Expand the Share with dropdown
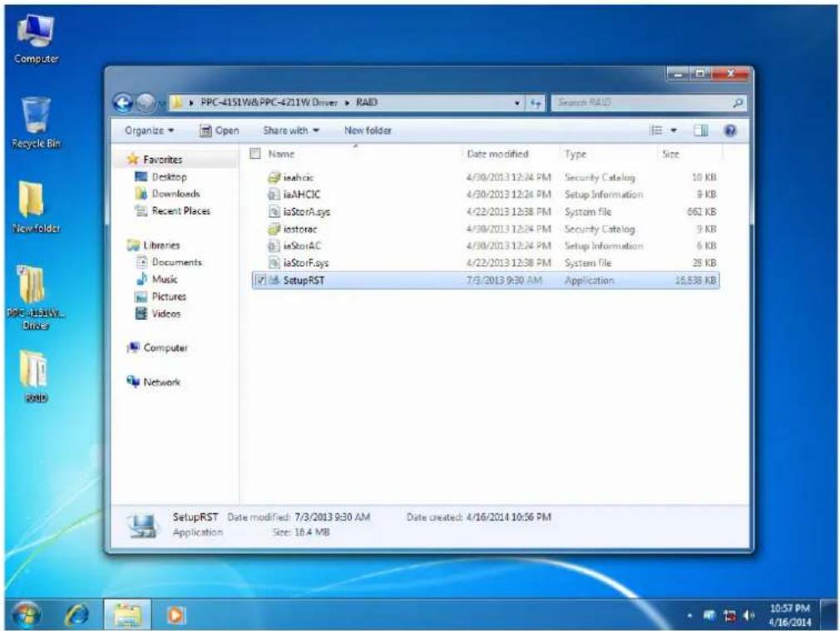Screen dimensions: 840x631 (x=291, y=131)
